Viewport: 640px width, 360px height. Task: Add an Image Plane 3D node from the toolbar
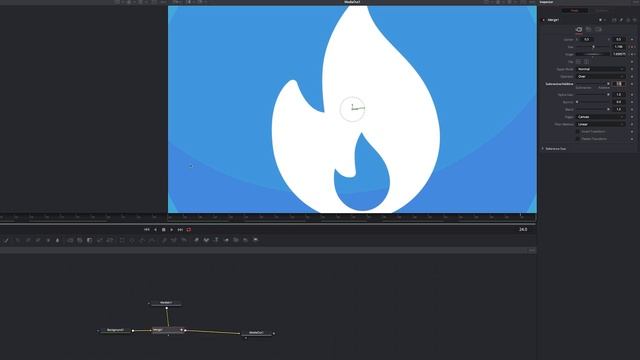coord(196,240)
